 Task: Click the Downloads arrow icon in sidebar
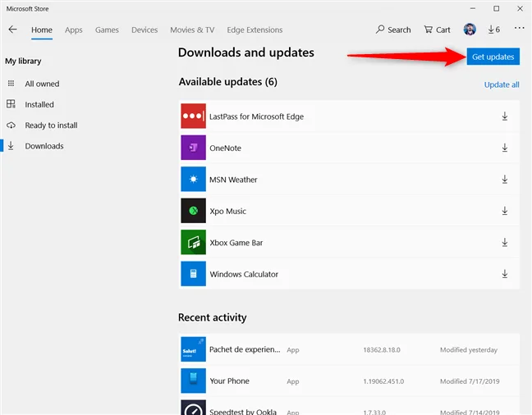tap(11, 146)
